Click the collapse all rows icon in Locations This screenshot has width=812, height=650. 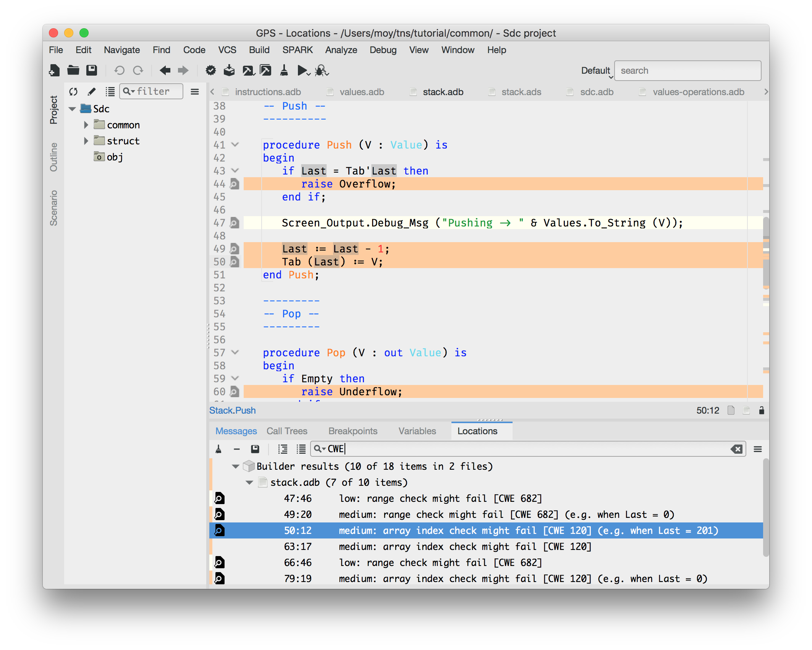(301, 449)
